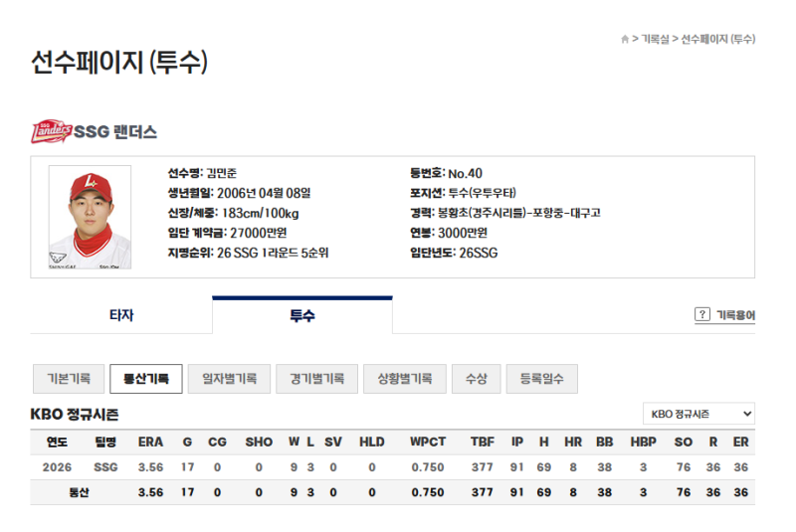Image resolution: width=796 pixels, height=532 pixels.
Task: Click the player name 김민준
Action: tap(222, 173)
